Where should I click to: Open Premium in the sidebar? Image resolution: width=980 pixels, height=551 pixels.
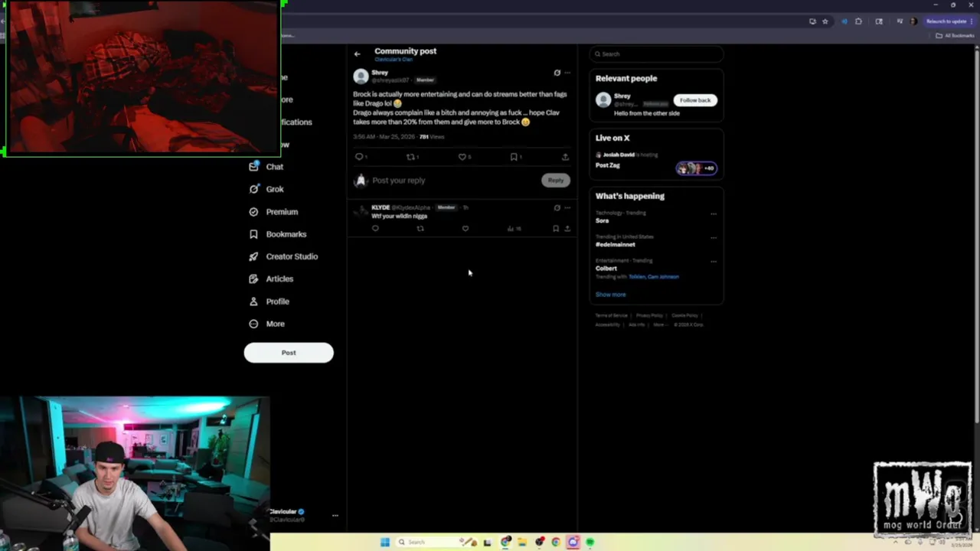(273, 212)
